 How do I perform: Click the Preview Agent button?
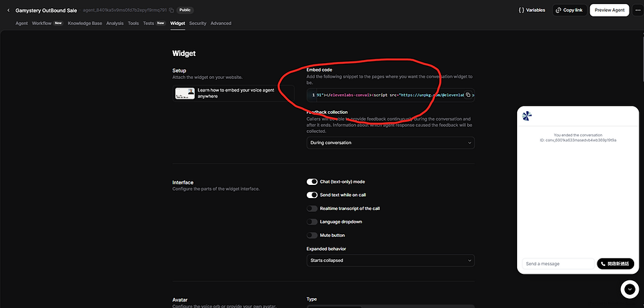[x=609, y=11]
